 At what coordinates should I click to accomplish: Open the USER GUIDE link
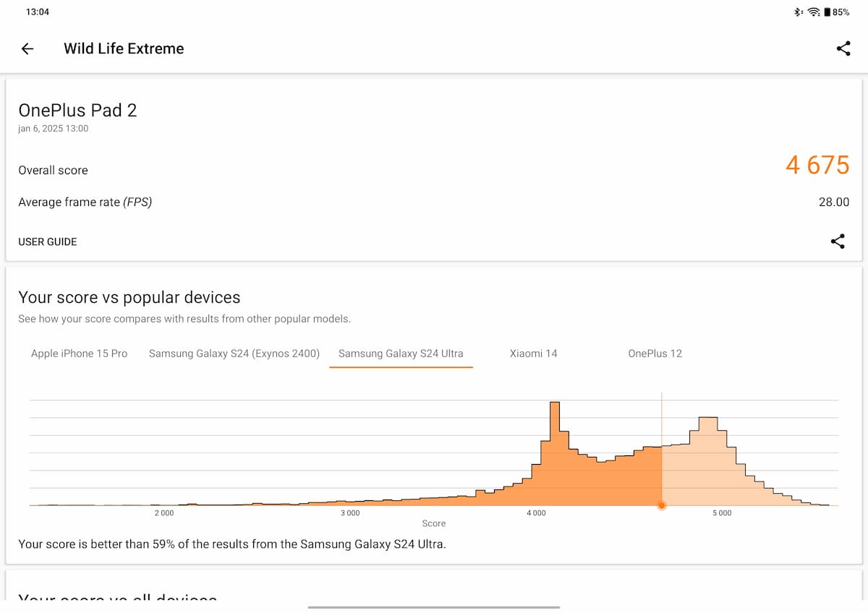coord(48,241)
